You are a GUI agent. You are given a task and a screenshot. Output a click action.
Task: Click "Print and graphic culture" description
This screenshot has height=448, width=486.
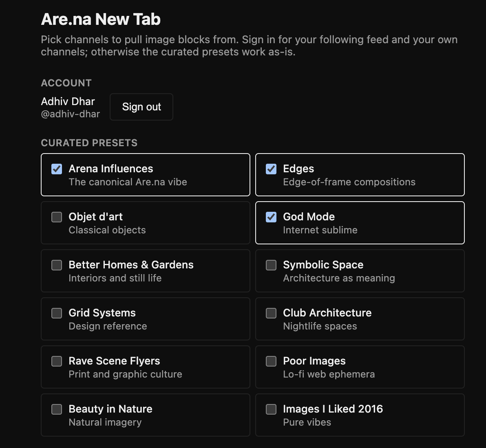(125, 374)
